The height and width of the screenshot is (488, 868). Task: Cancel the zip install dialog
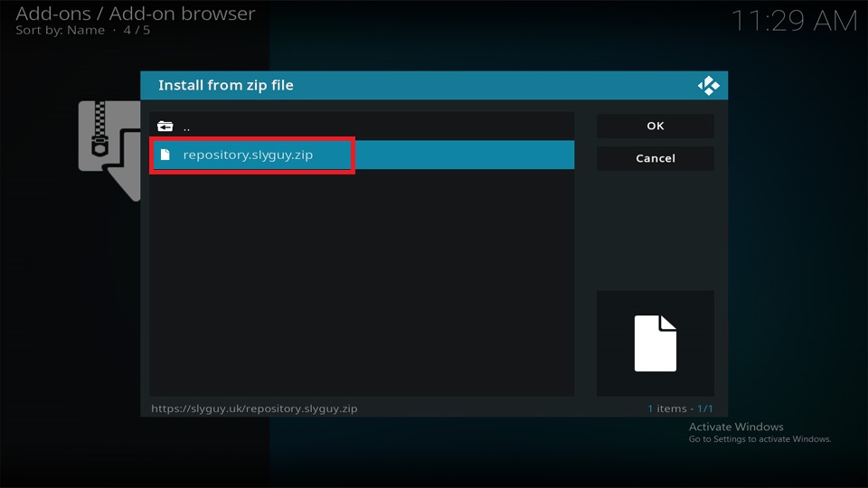[655, 158]
